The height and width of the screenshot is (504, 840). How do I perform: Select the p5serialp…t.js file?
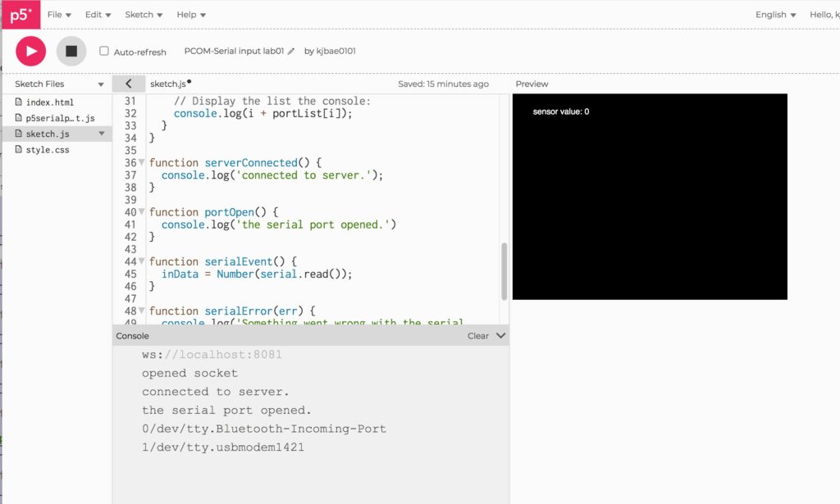(60, 118)
